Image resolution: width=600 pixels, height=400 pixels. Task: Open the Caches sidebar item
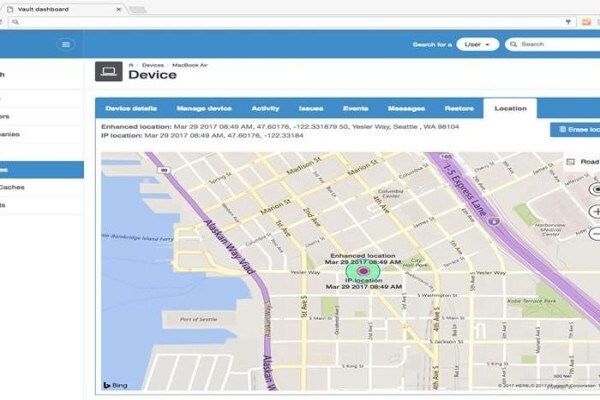pos(42,187)
